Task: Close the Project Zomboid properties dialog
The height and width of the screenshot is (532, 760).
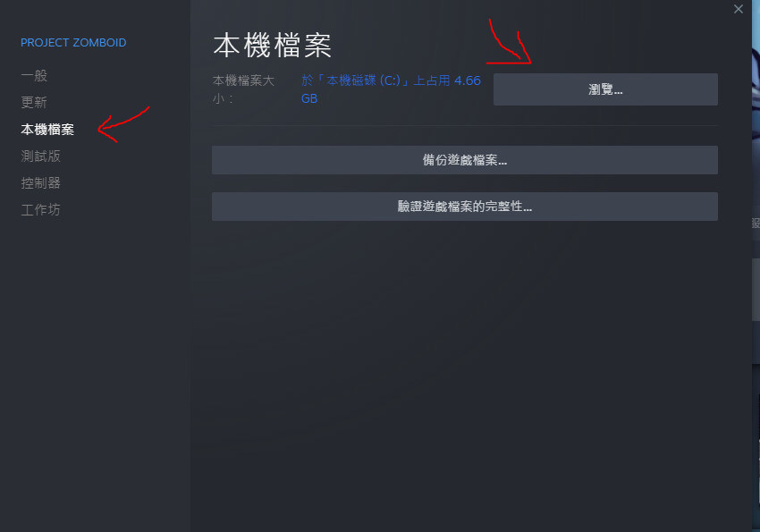Action: [738, 9]
